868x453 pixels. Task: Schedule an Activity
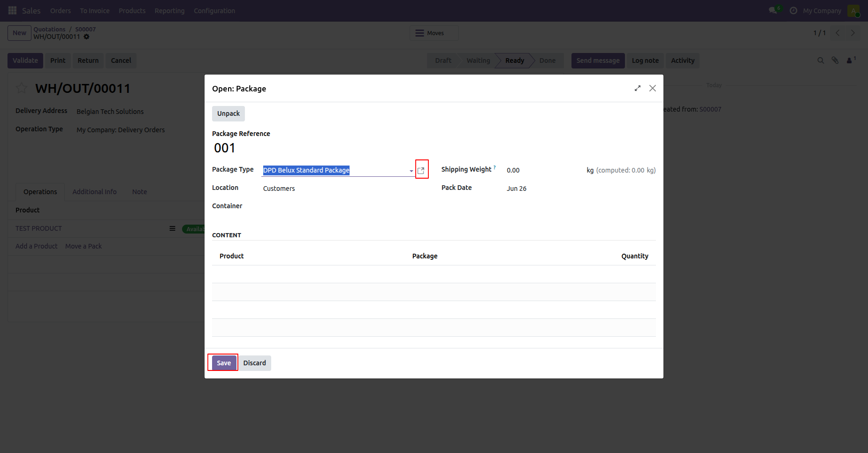[x=683, y=60]
